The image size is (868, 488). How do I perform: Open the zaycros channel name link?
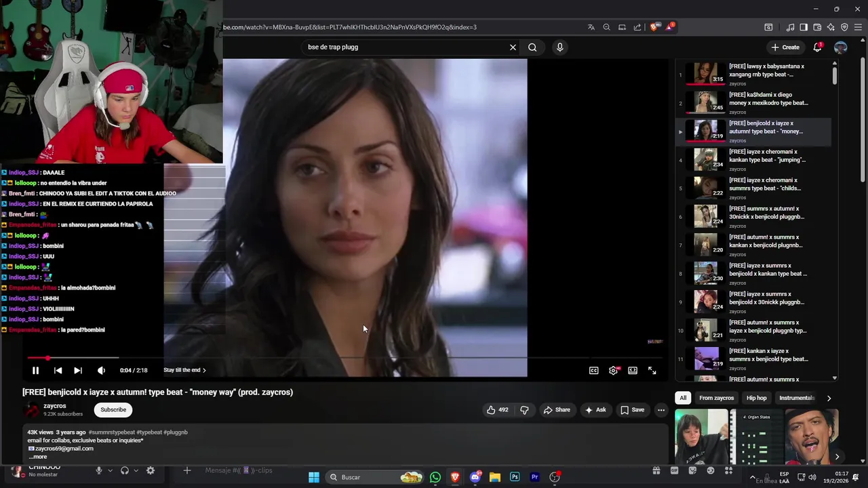(55, 406)
